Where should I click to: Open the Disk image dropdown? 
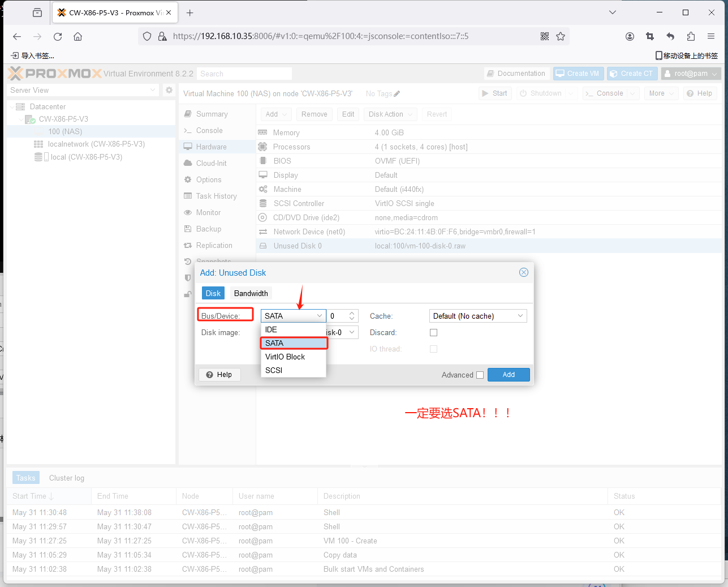pyautogui.click(x=351, y=332)
